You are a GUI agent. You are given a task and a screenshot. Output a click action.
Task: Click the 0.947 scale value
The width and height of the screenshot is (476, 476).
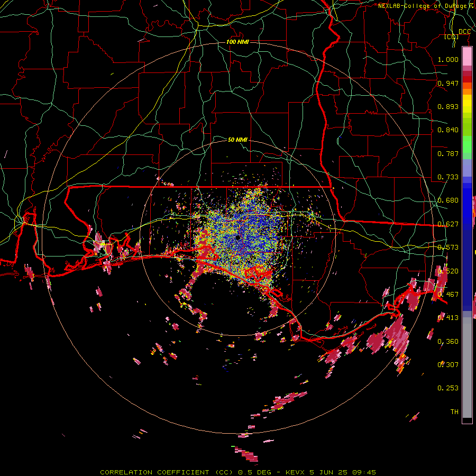point(448,83)
